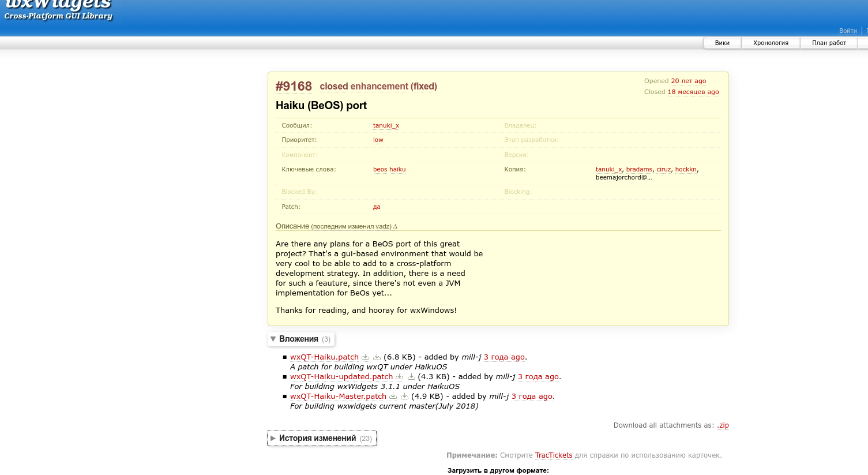Open the #9168 ticket number link
The width and height of the screenshot is (868, 475).
294,87
